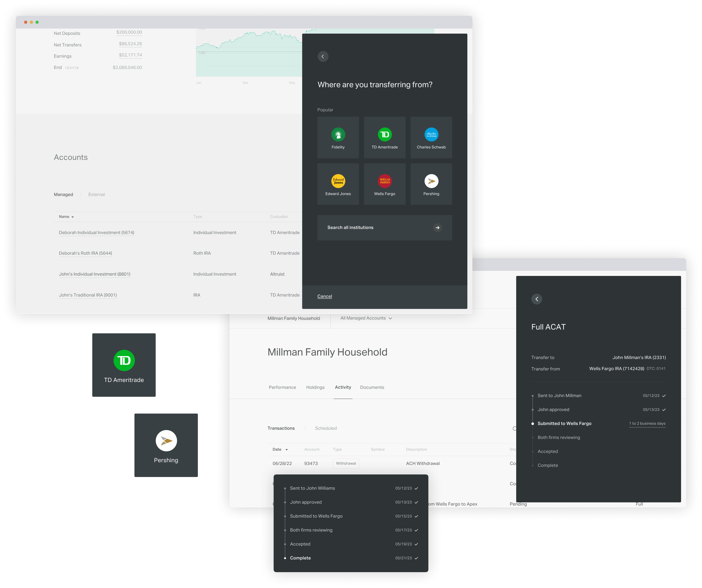Open Deborah's Roth IRA (5644) account
Screen dimensions: 702x588
tap(85, 253)
